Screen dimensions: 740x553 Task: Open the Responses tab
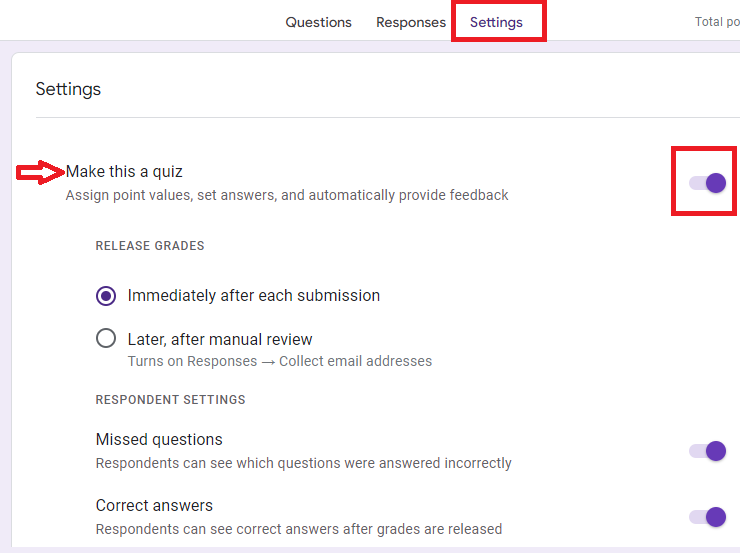[411, 22]
